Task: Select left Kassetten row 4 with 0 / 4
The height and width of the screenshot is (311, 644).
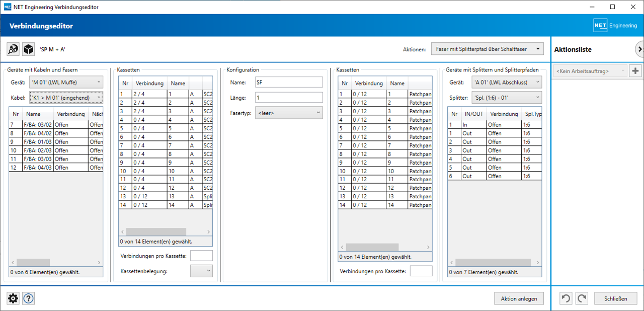Action: [166, 120]
